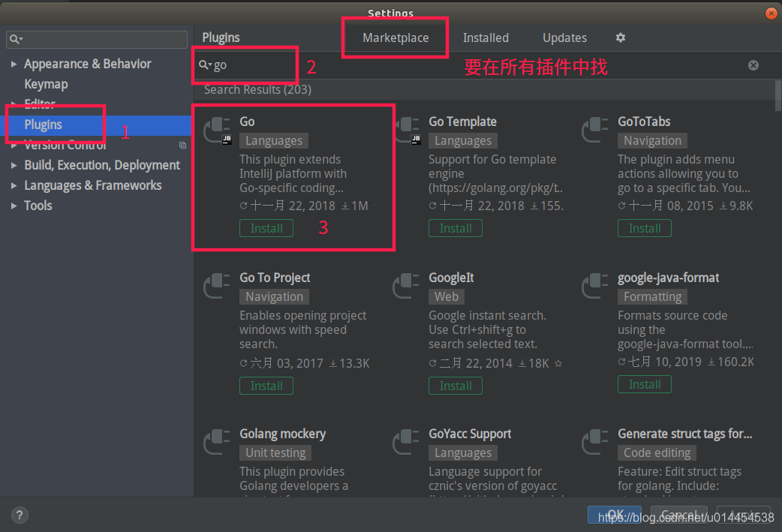Click the search magnifier in settings sidebar
782x532 pixels.
16,39
